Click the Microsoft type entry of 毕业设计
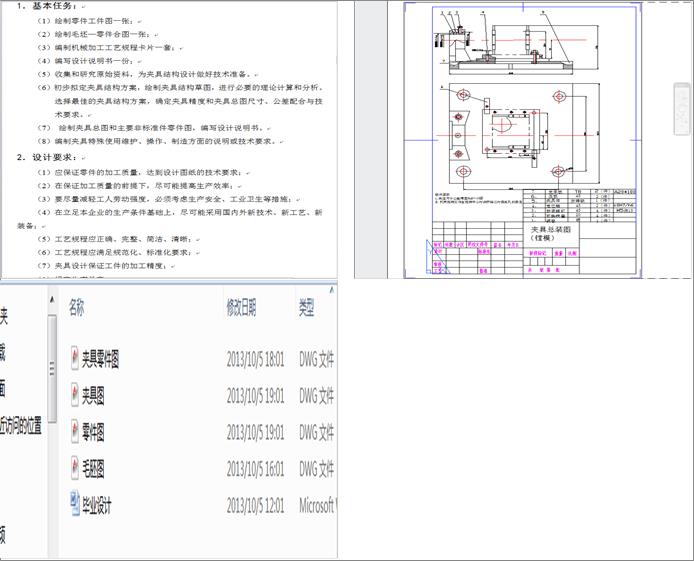The height and width of the screenshot is (561, 694). pos(318,505)
